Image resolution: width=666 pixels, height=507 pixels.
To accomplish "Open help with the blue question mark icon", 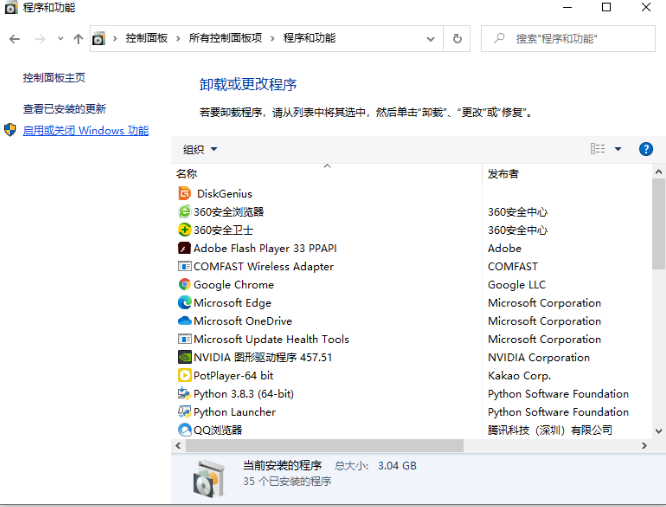I will coord(646,149).
